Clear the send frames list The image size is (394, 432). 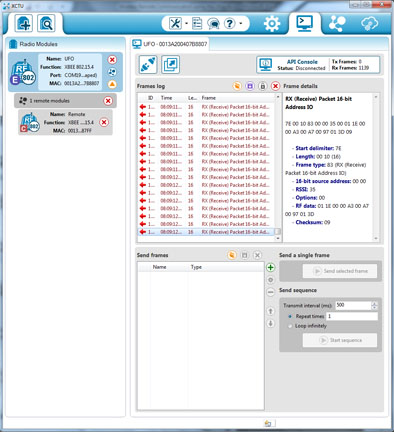point(257,255)
